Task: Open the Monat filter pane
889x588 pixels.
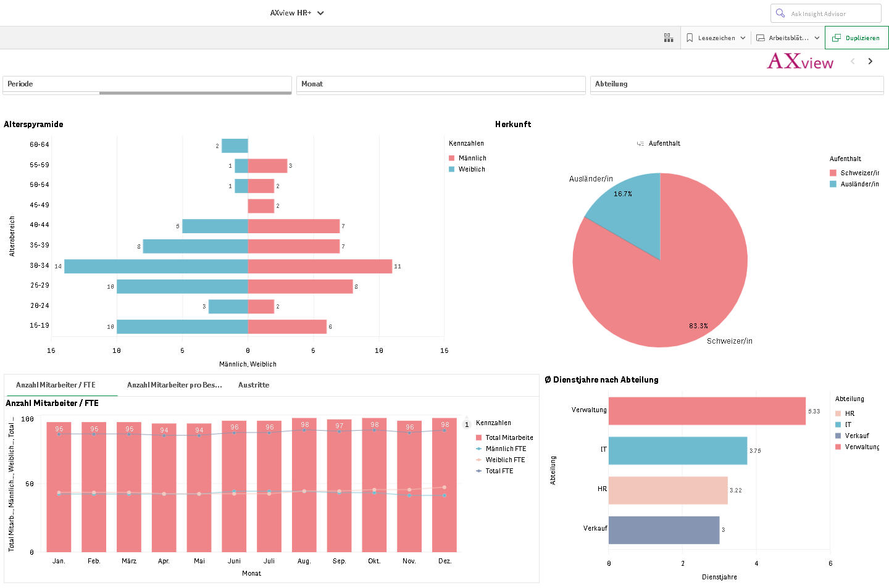Action: pos(441,84)
